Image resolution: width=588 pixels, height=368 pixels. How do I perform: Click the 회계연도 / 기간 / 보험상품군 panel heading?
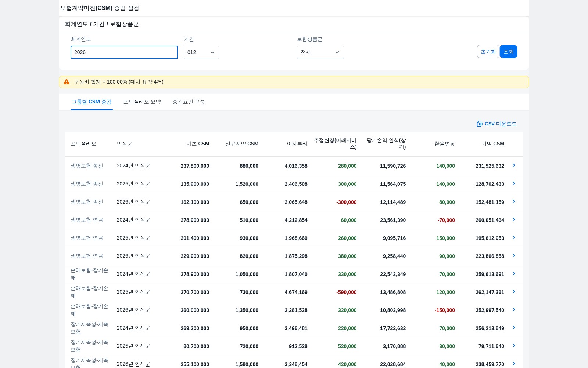pos(102,24)
